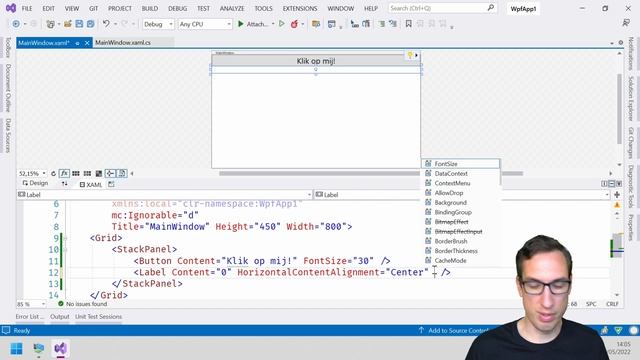Click the Visual Studio taskbar icon

[60, 349]
